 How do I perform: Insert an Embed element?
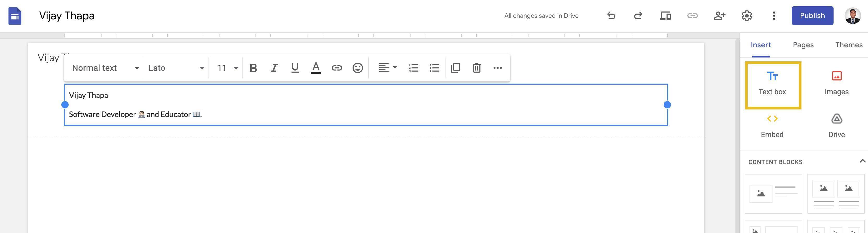(x=772, y=127)
